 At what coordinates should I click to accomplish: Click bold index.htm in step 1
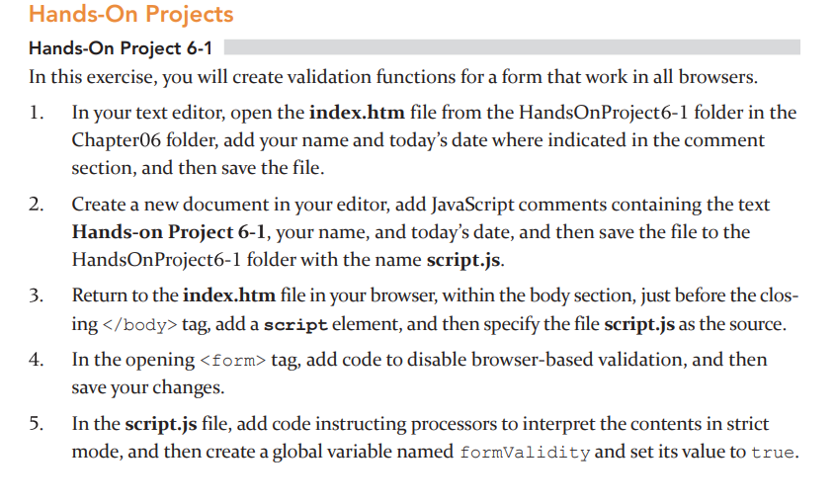point(357,113)
